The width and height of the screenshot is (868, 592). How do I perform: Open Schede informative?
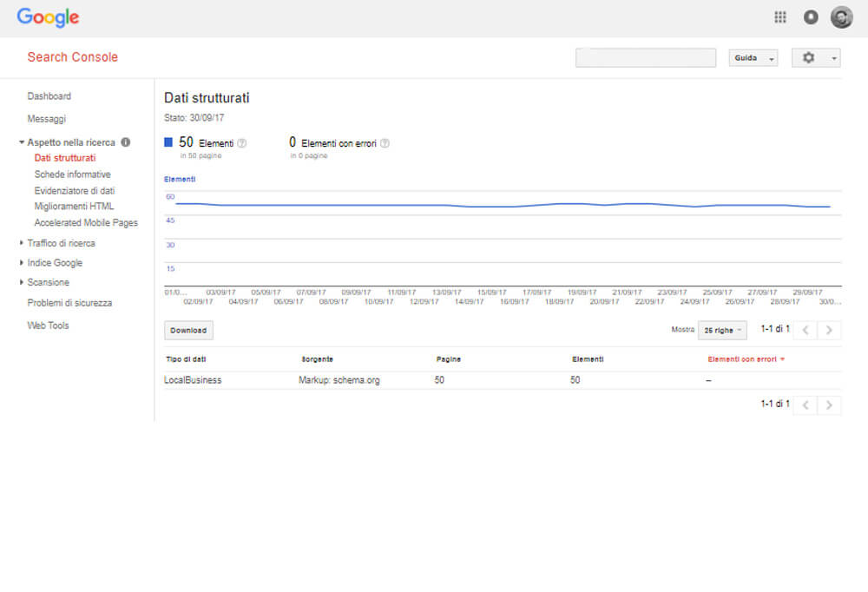coord(73,174)
